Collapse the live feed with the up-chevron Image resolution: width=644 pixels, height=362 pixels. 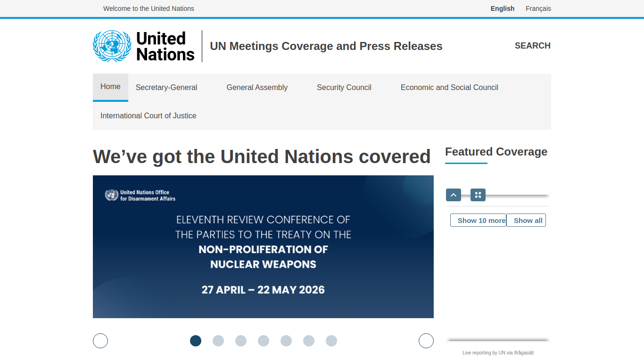click(454, 195)
